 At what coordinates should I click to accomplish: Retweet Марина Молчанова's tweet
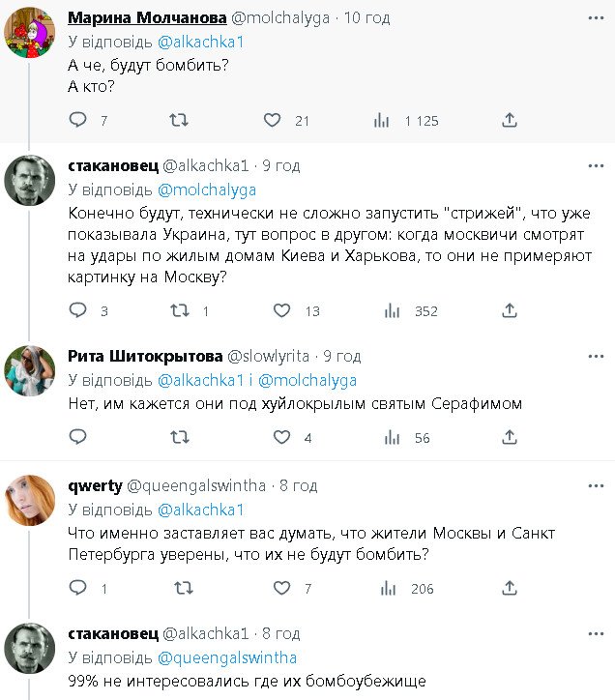[179, 120]
